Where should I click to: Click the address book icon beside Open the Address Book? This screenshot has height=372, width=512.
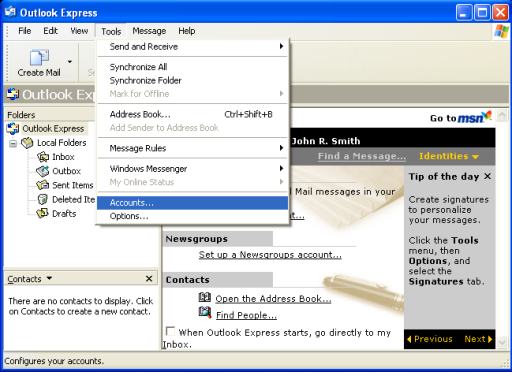tap(205, 298)
